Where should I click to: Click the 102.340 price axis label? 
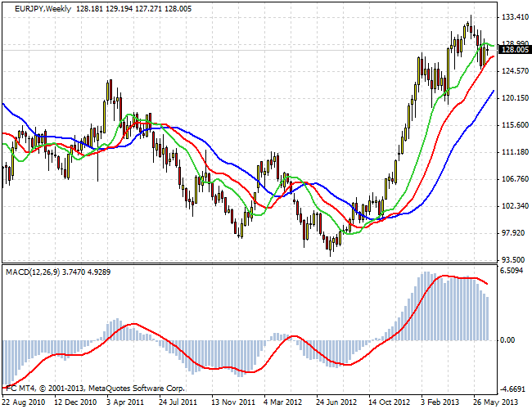point(515,206)
